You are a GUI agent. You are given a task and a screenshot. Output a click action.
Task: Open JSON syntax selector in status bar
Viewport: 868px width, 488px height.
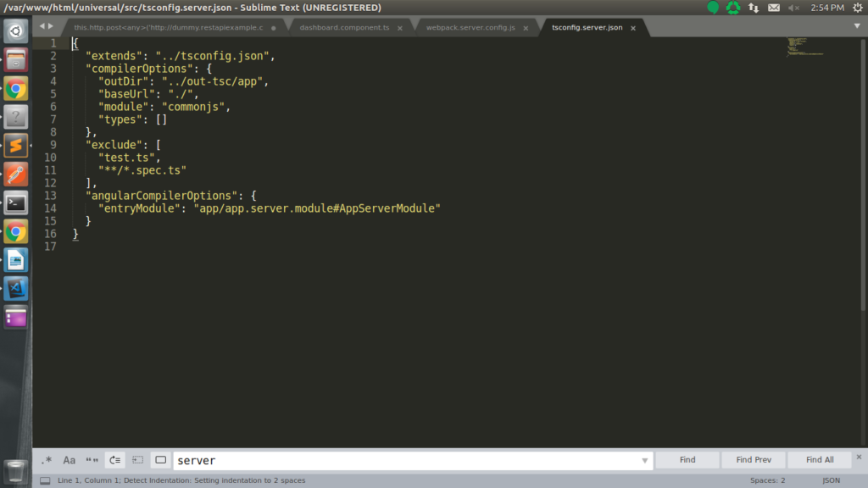[831, 480]
